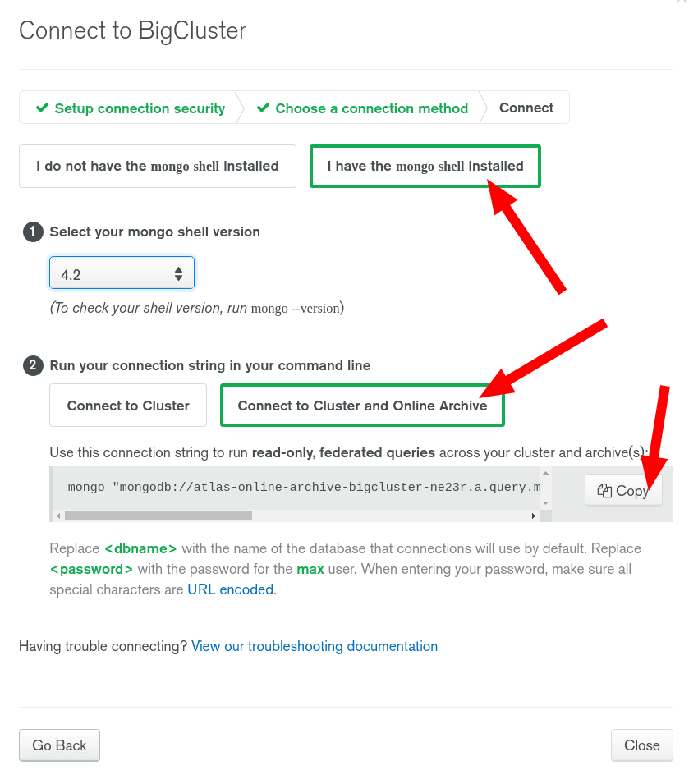Click the Connect to BigCluster dialog title
The image size is (698, 784).
click(x=132, y=31)
